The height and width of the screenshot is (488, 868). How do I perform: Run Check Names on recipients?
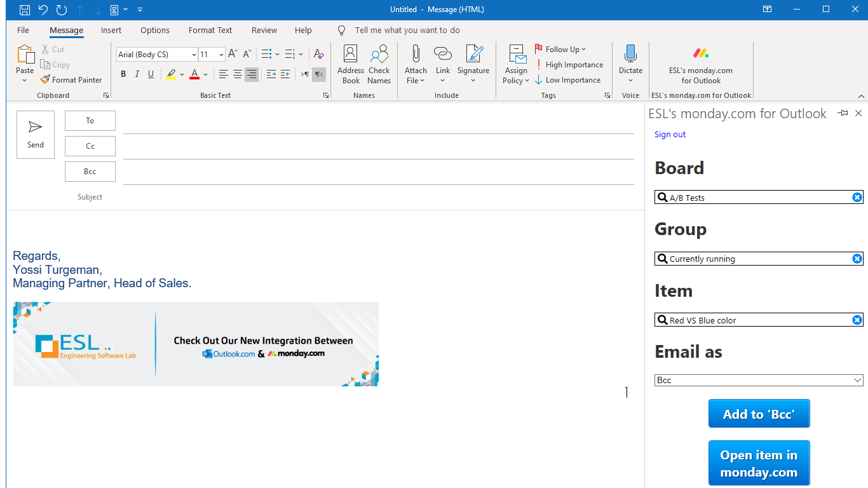[x=379, y=64]
